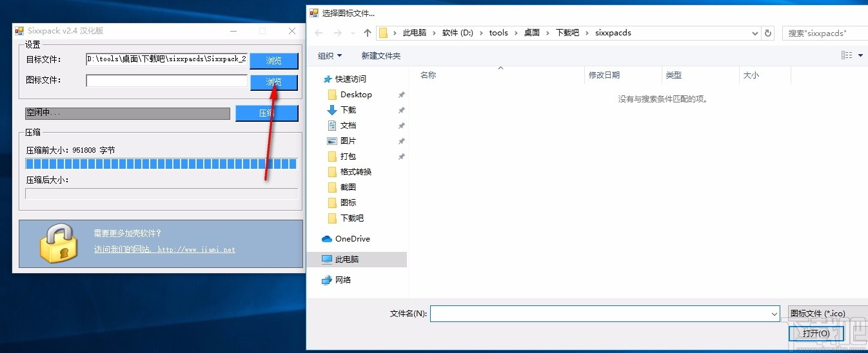
Task: Click the golden padlock image
Action: (x=59, y=243)
